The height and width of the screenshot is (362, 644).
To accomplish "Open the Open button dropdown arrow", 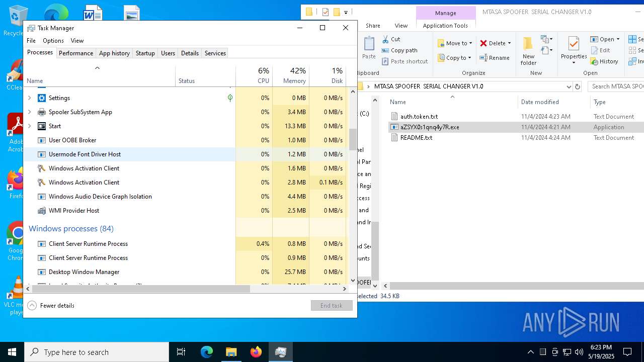I will [618, 39].
